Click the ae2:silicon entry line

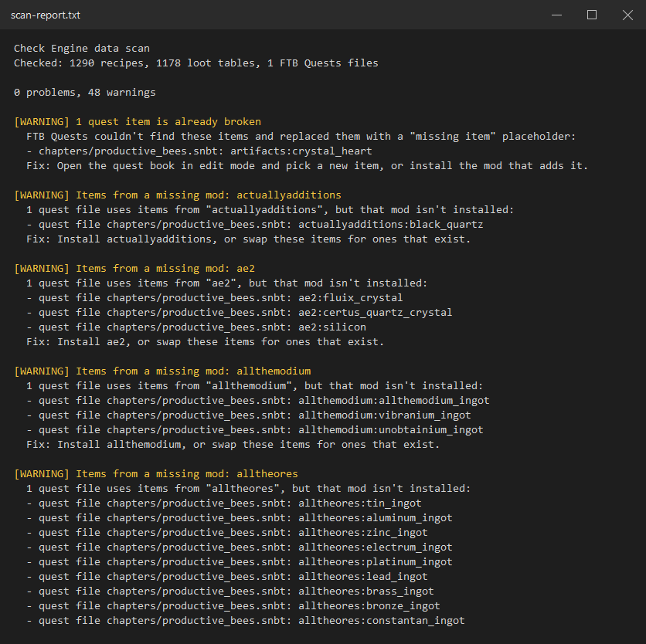tap(195, 327)
